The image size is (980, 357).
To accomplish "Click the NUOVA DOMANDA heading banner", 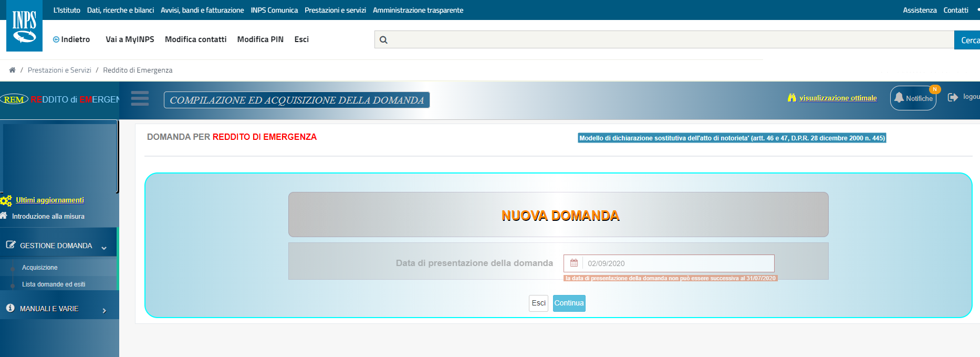I will (x=558, y=215).
